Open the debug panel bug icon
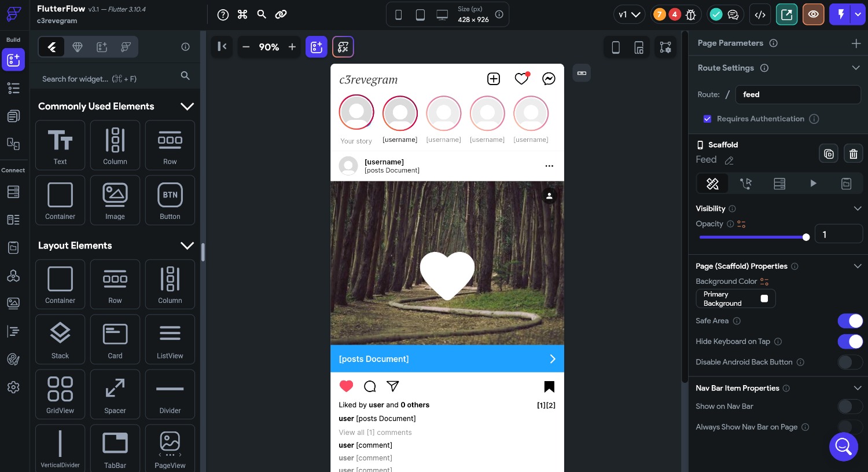Viewport: 868px width, 472px height. click(x=691, y=14)
